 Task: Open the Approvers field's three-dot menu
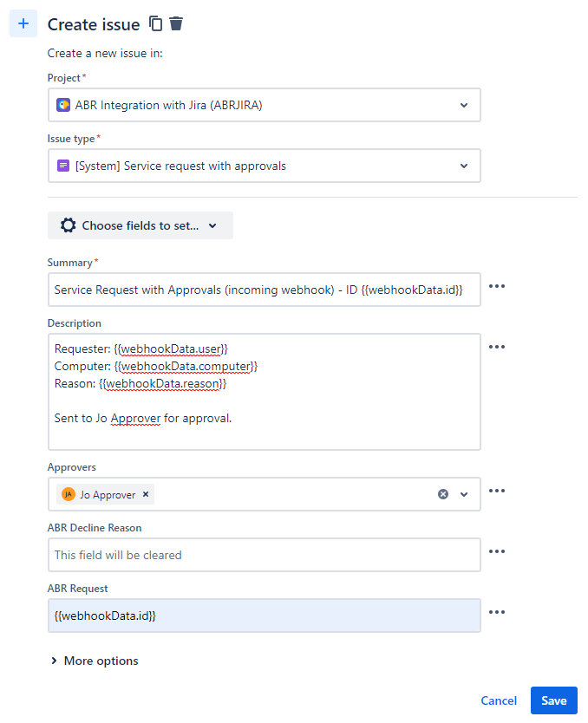497,491
